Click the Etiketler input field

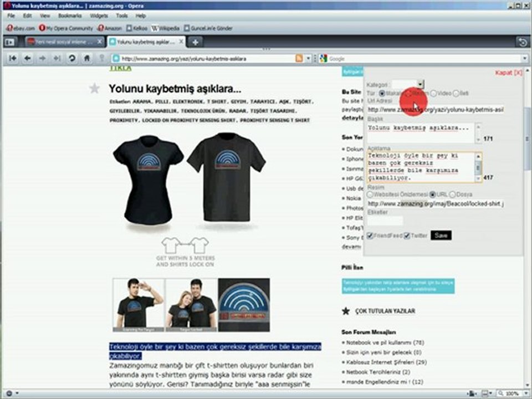385,221
